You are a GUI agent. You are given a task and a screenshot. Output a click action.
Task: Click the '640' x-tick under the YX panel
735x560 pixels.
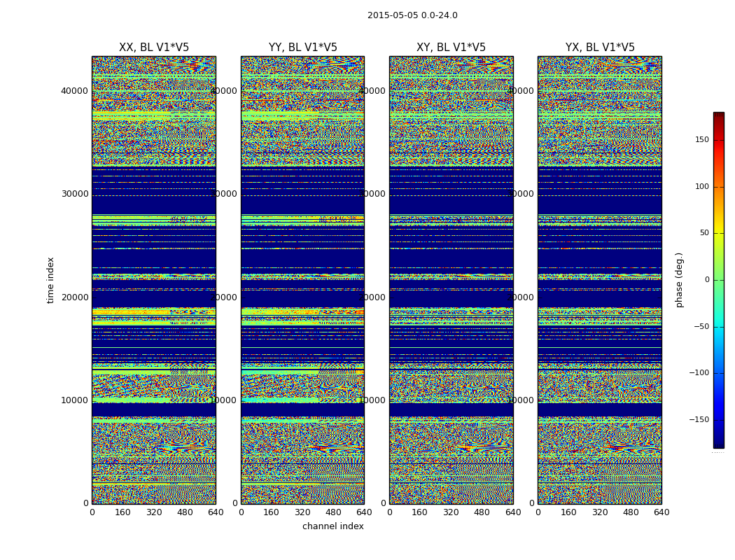click(x=661, y=512)
